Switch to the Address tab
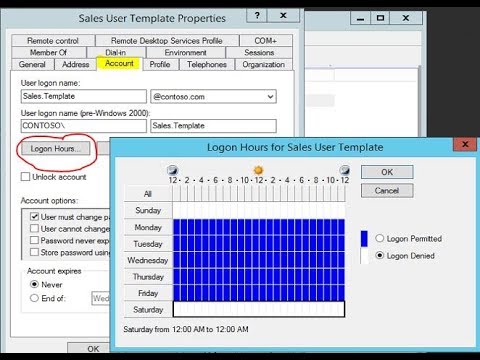 coord(76,64)
